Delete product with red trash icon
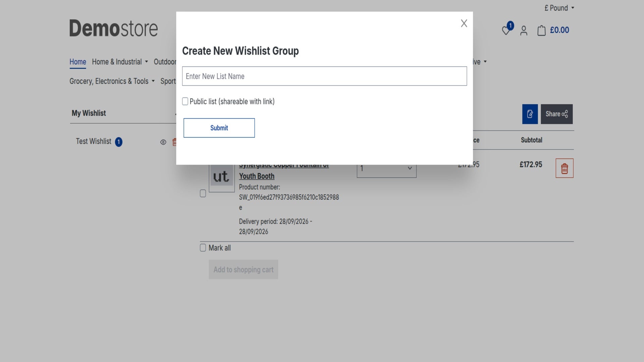Viewport: 644px width, 362px height. pos(565,168)
